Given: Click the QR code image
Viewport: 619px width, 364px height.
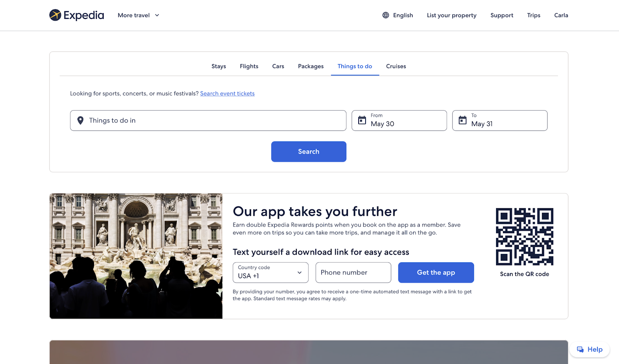Looking at the screenshot, I should coord(525,236).
